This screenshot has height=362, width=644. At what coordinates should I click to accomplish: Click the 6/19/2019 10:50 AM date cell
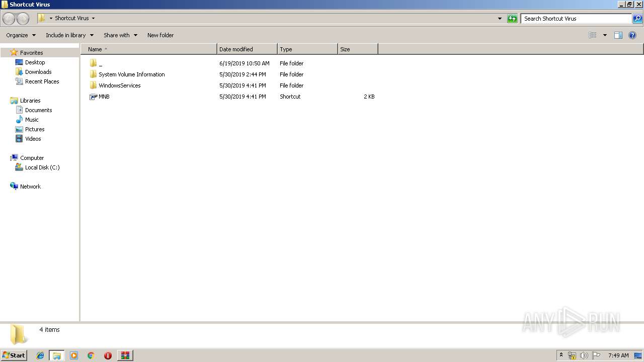245,63
